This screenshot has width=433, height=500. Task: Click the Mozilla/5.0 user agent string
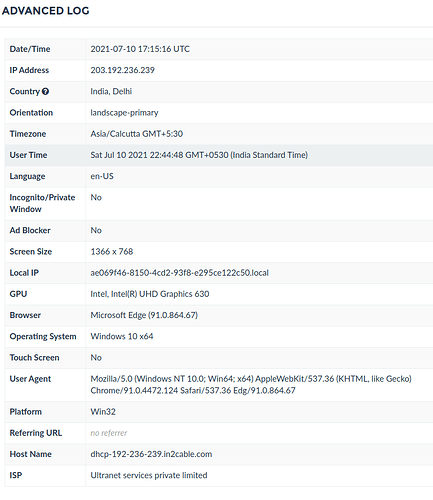[x=251, y=385]
